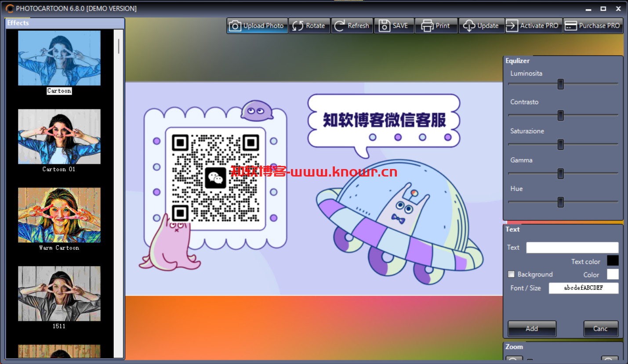
Task: Click the Saturazione slider handle
Action: [561, 144]
